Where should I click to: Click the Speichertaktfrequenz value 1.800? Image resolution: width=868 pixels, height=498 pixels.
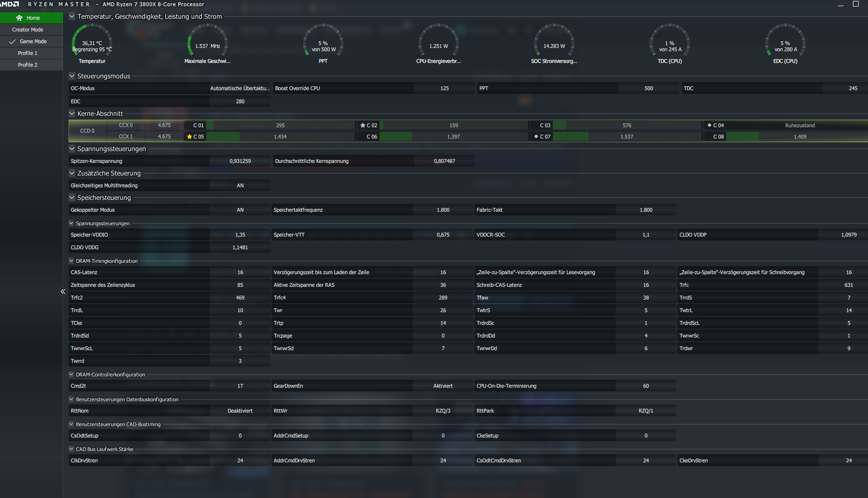tap(443, 210)
